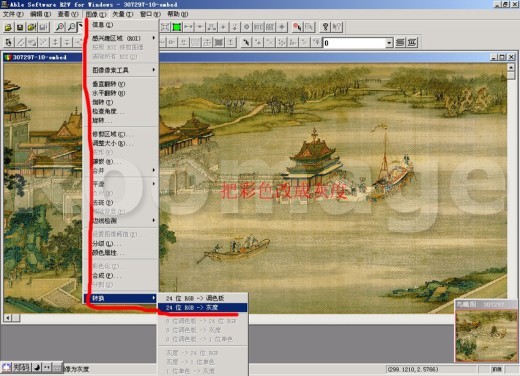Click the green filled rectangle toolbar icon

click(176, 27)
